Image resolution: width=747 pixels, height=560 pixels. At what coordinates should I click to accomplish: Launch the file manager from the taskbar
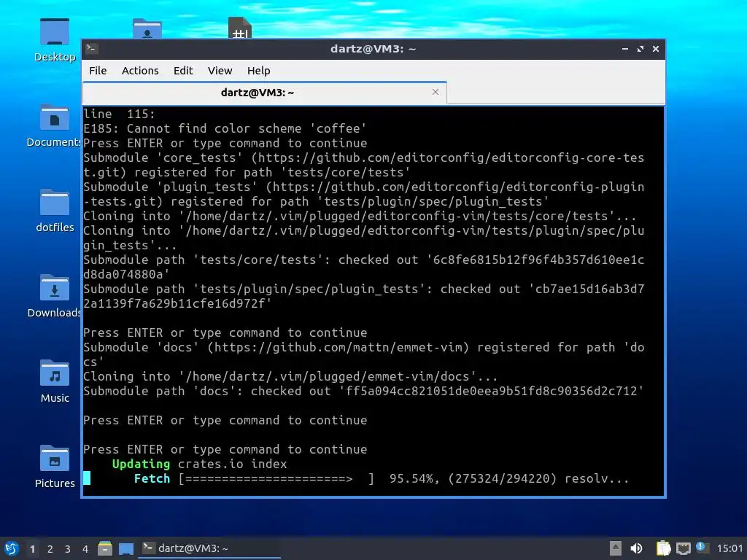pos(105,548)
